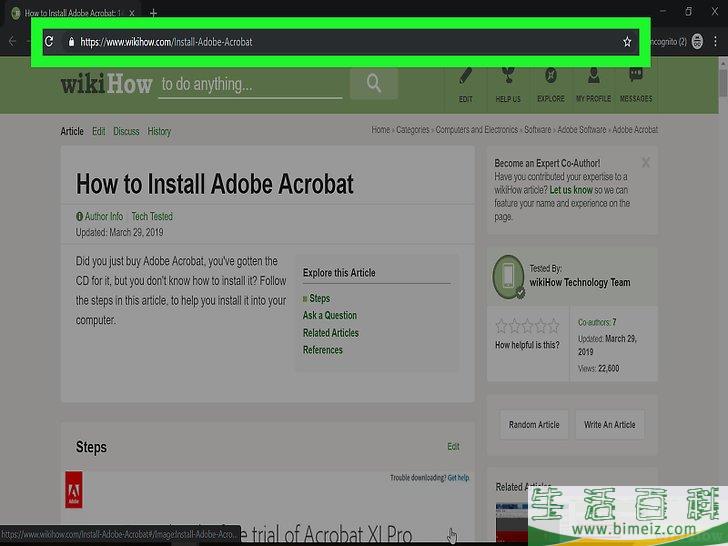Click the References link

coord(323,350)
